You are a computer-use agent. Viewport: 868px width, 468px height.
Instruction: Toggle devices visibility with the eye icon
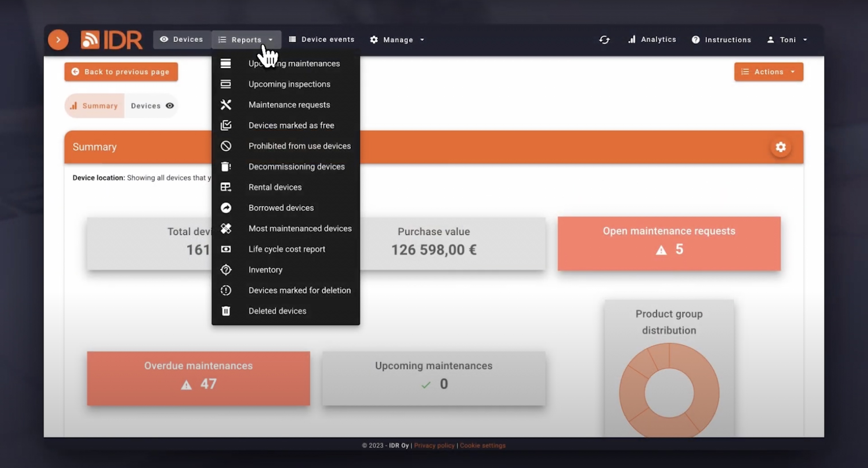point(170,105)
